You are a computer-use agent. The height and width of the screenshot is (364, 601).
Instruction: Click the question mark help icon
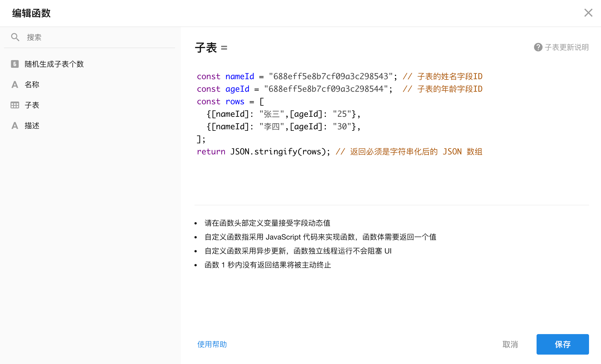(x=538, y=47)
